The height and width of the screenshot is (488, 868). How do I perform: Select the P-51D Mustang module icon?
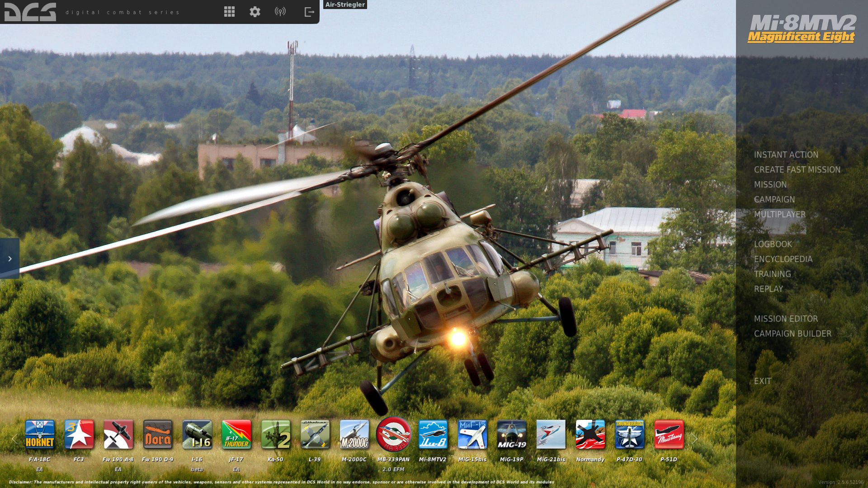tap(669, 435)
